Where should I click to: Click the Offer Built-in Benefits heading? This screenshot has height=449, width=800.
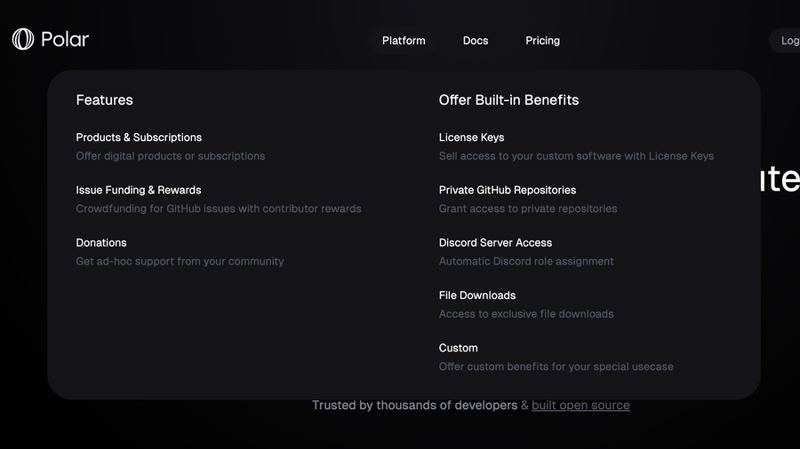pyautogui.click(x=508, y=100)
